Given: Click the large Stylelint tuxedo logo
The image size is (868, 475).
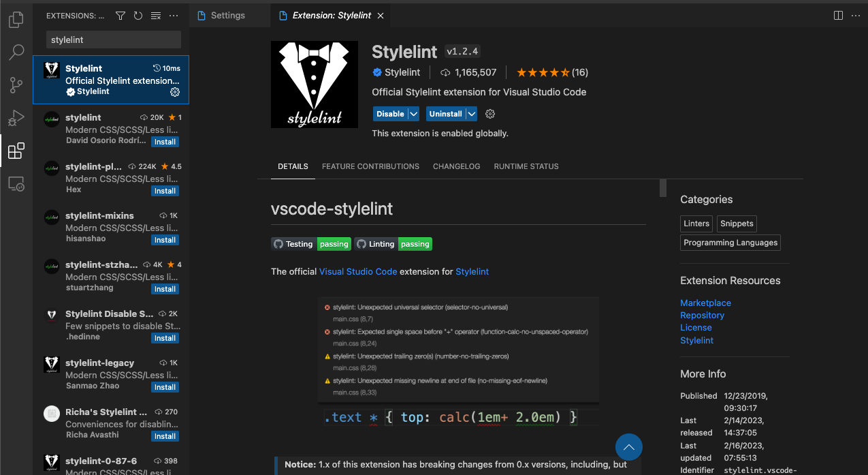Looking at the screenshot, I should pos(315,85).
